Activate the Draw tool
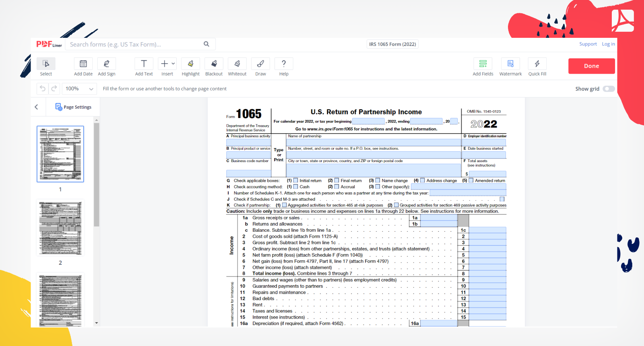644x346 pixels. point(260,64)
